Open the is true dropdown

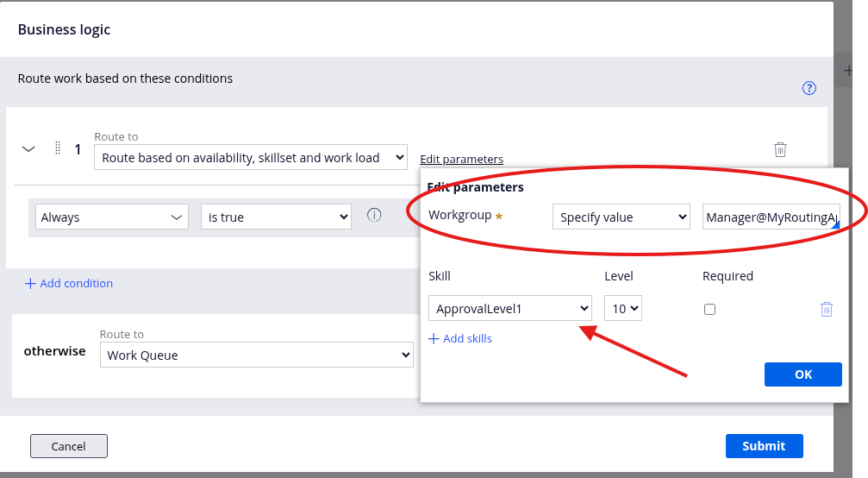276,217
